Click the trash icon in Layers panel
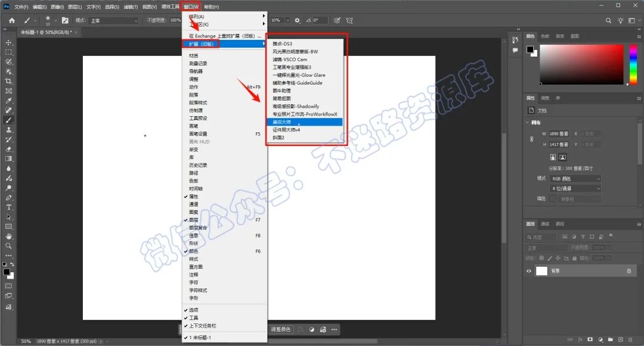Image resolution: width=644 pixels, height=346 pixels. 630,339
